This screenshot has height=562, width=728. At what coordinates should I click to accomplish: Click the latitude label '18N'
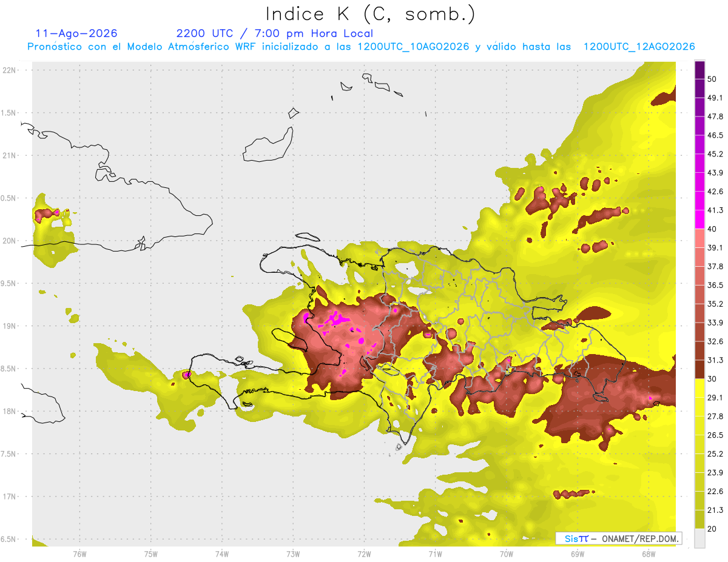[9, 411]
